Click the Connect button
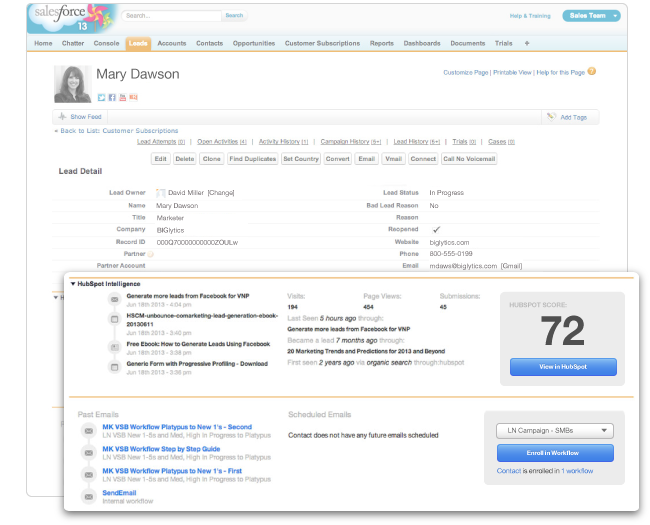 tap(423, 159)
